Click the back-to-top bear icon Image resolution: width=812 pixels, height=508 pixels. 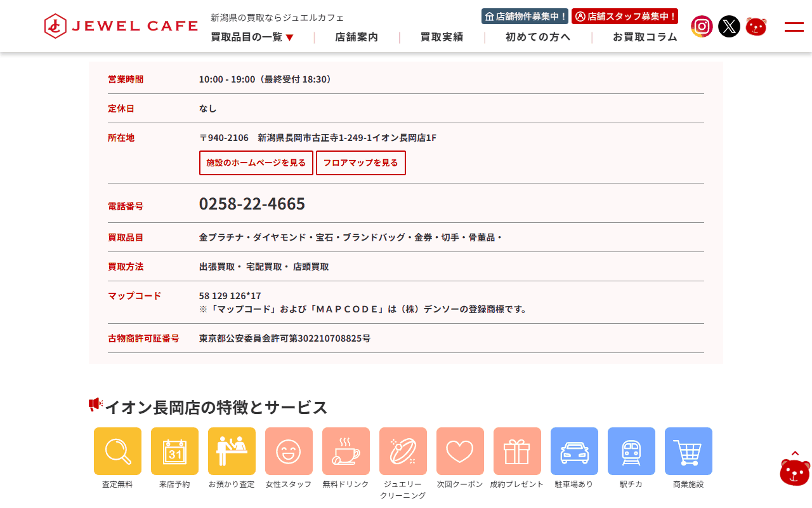795,469
